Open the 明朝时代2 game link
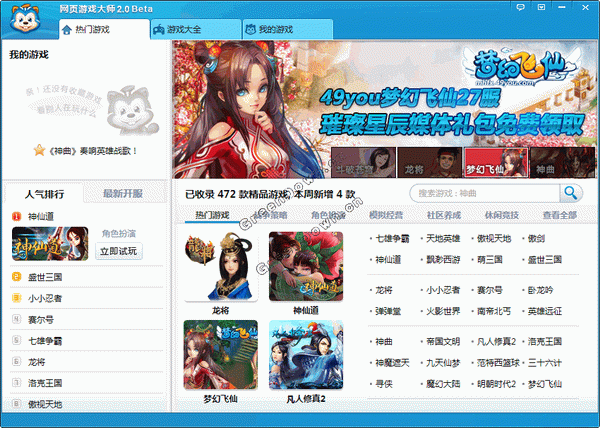 point(496,384)
